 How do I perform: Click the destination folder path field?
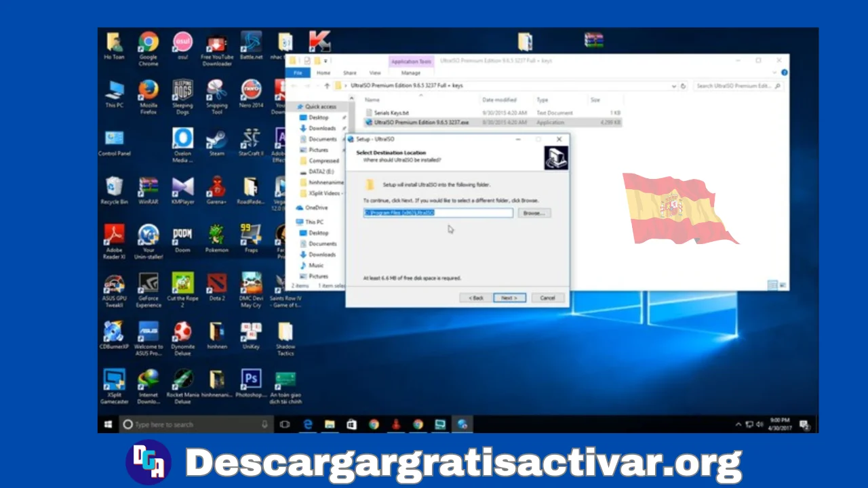[x=438, y=213]
